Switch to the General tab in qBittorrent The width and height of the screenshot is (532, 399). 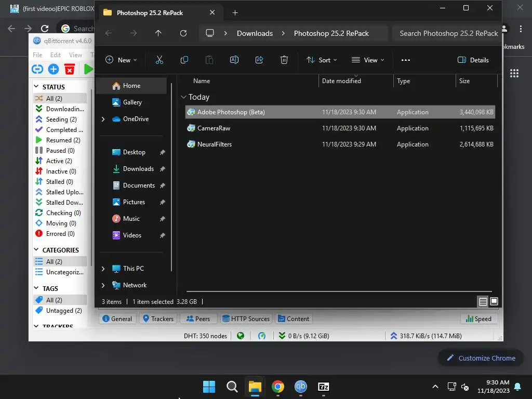117,318
